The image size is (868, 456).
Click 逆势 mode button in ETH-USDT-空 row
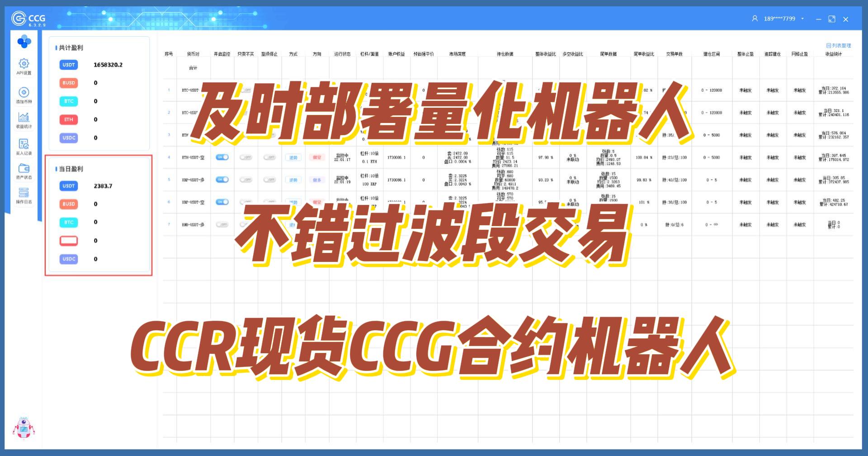click(x=293, y=157)
